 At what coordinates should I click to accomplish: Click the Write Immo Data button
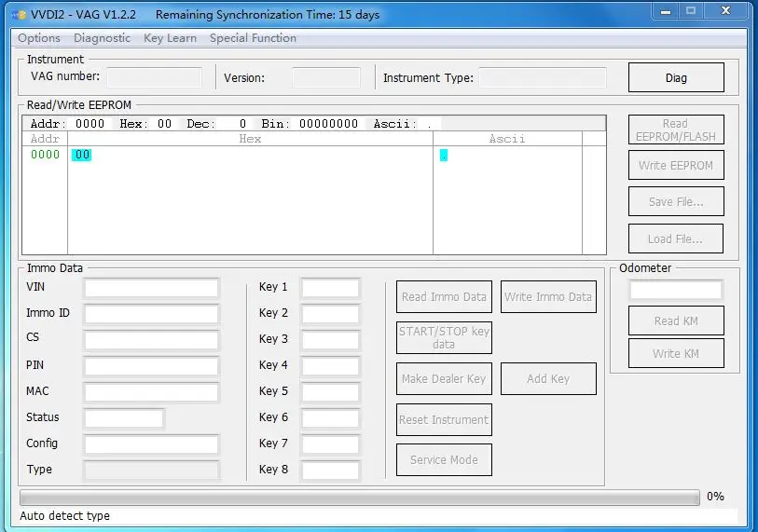[x=548, y=296]
